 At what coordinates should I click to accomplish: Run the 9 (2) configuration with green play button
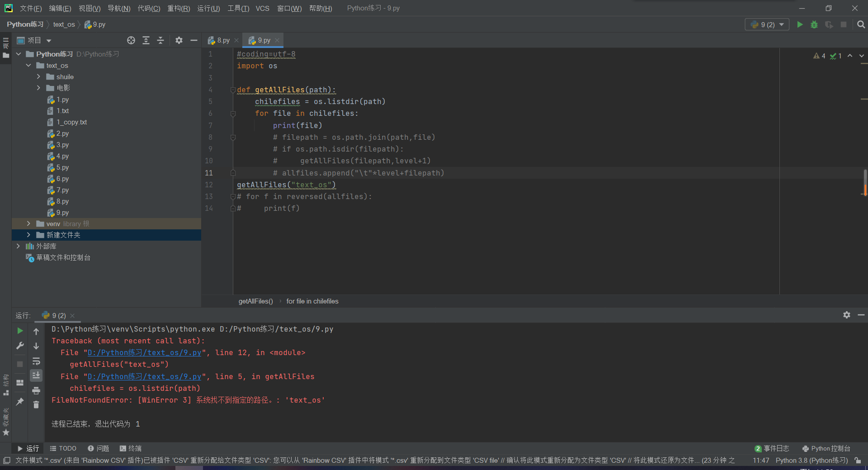click(800, 24)
